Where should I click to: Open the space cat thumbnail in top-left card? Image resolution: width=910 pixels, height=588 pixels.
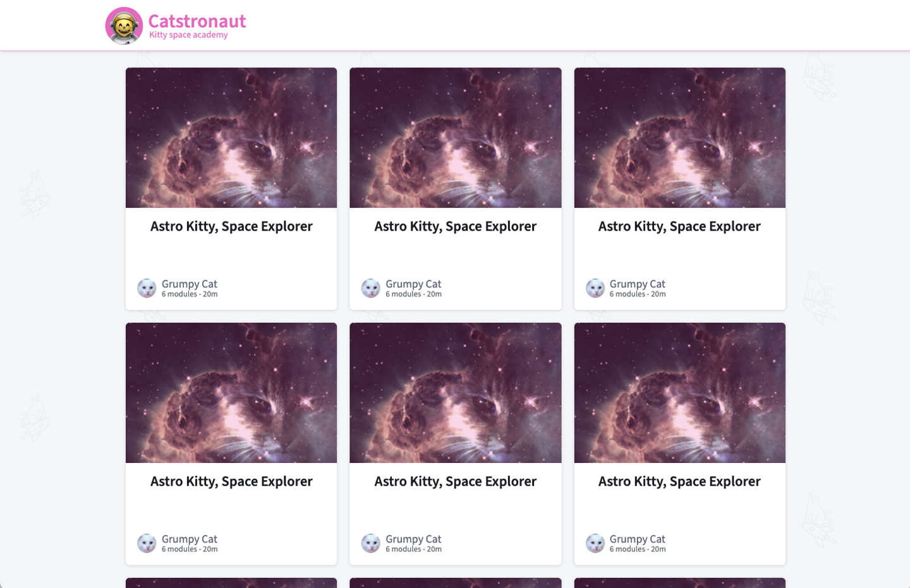pos(231,138)
